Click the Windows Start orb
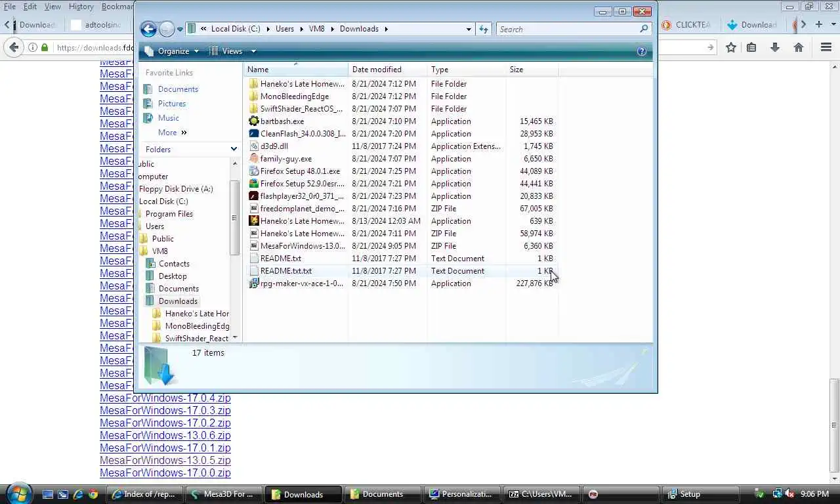The height and width of the screenshot is (504, 840). 18,493
